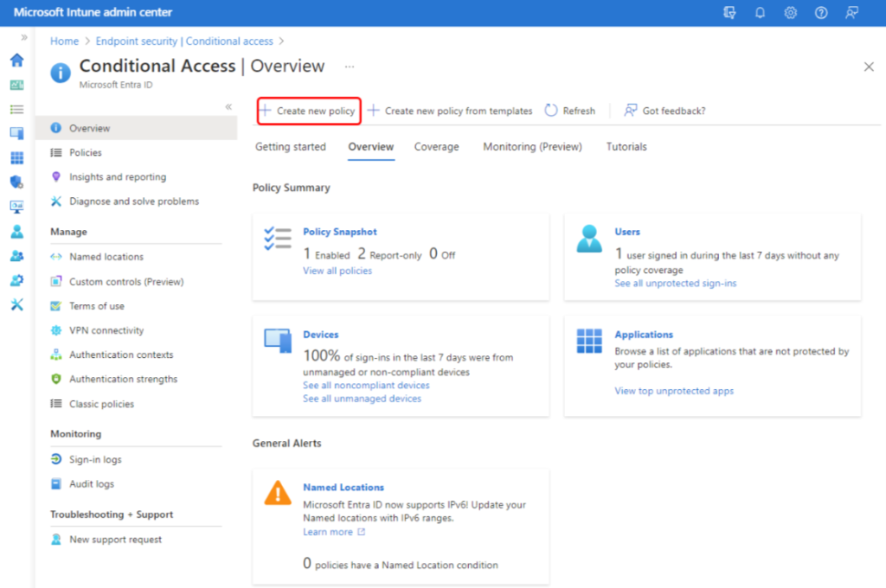This screenshot has width=886, height=588.
Task: Collapse the Conditional Access menu with the chevron
Action: (228, 106)
